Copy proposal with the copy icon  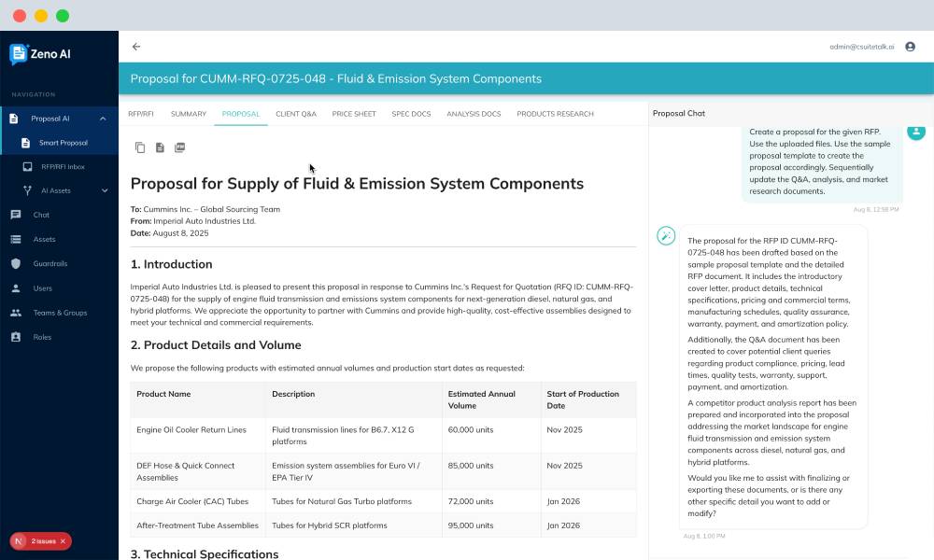coord(140,147)
